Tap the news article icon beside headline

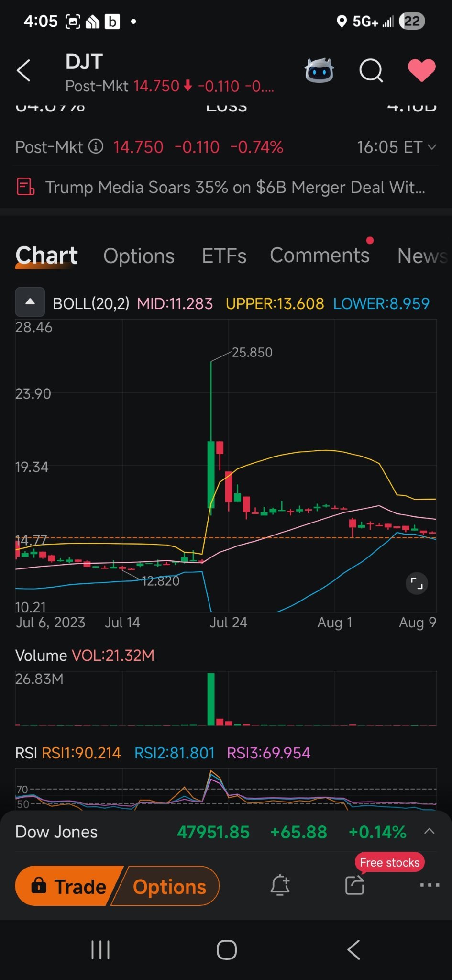[x=25, y=187]
